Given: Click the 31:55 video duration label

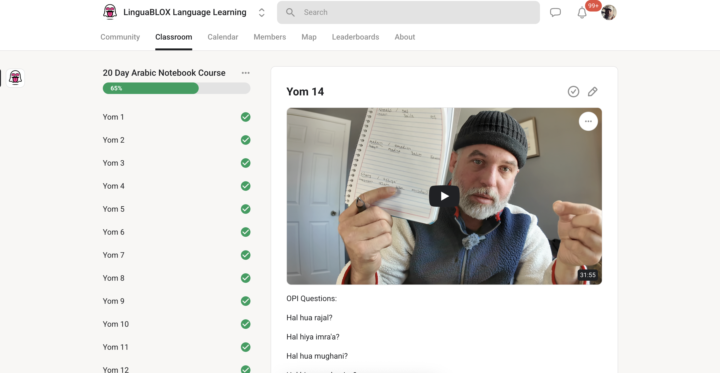Looking at the screenshot, I should (587, 275).
